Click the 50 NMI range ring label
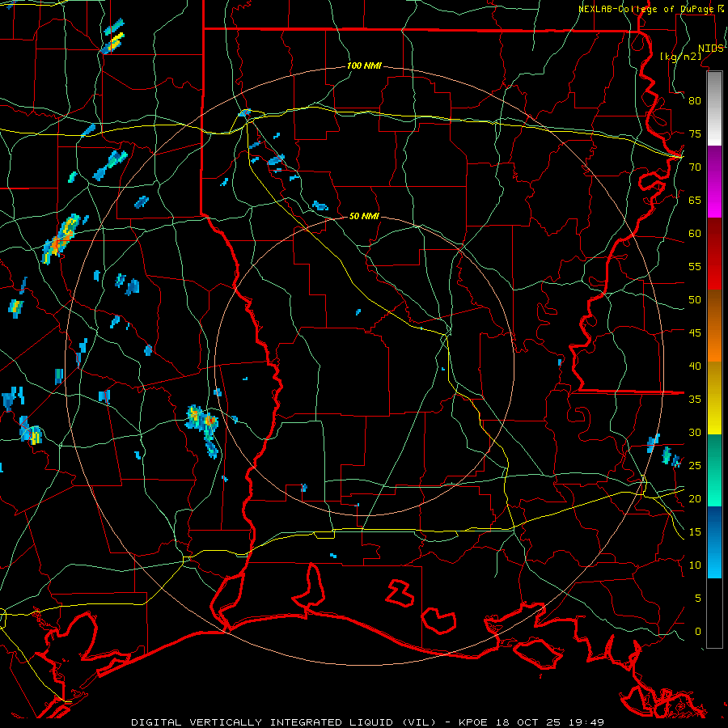This screenshot has width=728, height=728. [x=364, y=216]
